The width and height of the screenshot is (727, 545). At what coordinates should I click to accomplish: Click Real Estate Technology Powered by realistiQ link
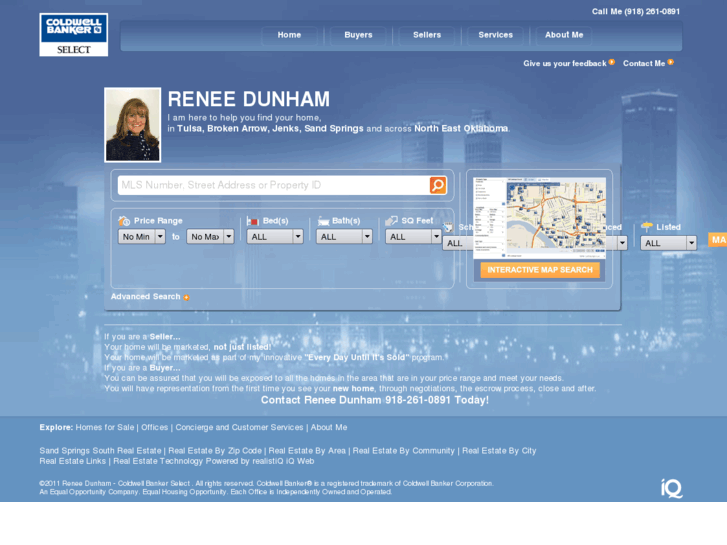214,462
